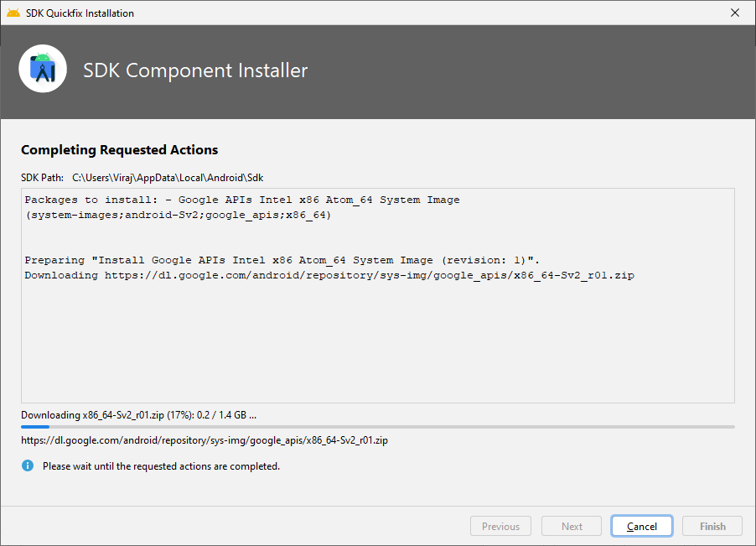This screenshot has width=756, height=546.
Task: Close the SDK Quickfix Installation window
Action: (x=735, y=13)
